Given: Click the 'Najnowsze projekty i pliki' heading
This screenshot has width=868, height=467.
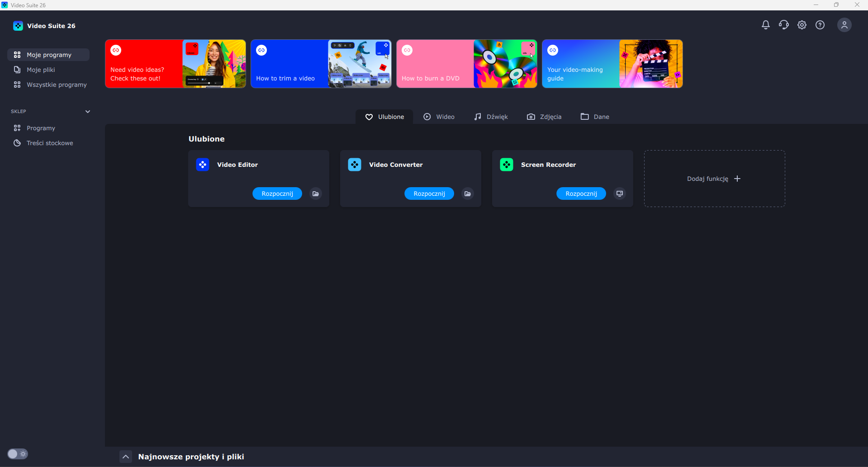Looking at the screenshot, I should click(191, 457).
